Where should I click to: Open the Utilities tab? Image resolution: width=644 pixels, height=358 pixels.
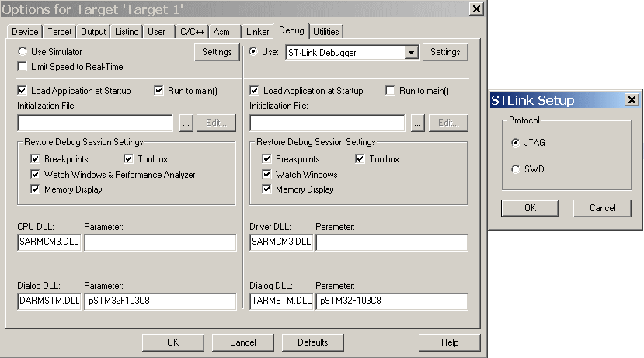(326, 32)
